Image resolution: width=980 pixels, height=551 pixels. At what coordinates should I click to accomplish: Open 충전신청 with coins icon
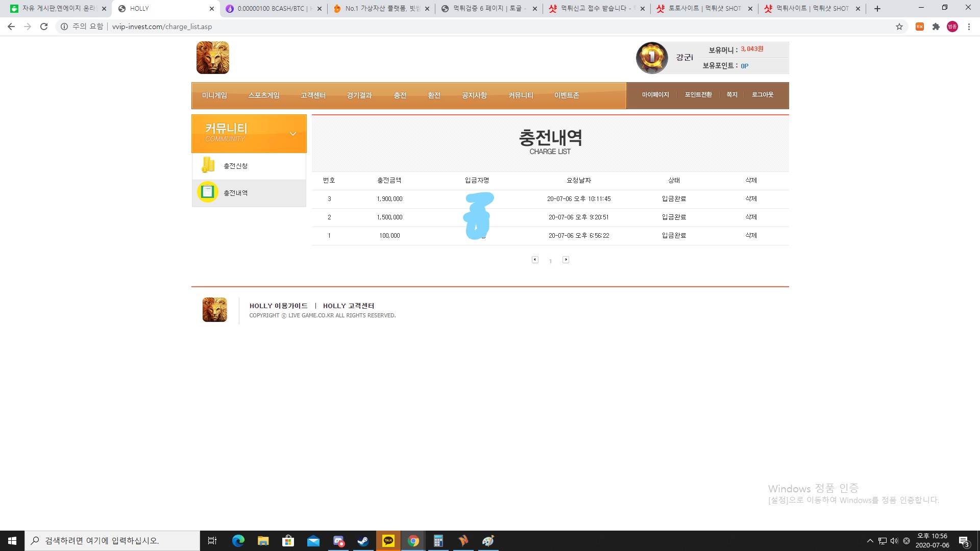(x=249, y=166)
